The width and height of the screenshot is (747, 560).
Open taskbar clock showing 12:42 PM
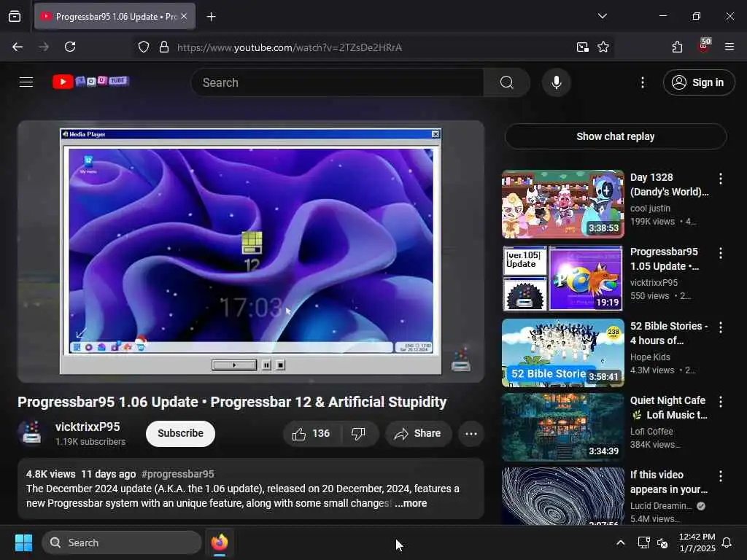pos(697,542)
